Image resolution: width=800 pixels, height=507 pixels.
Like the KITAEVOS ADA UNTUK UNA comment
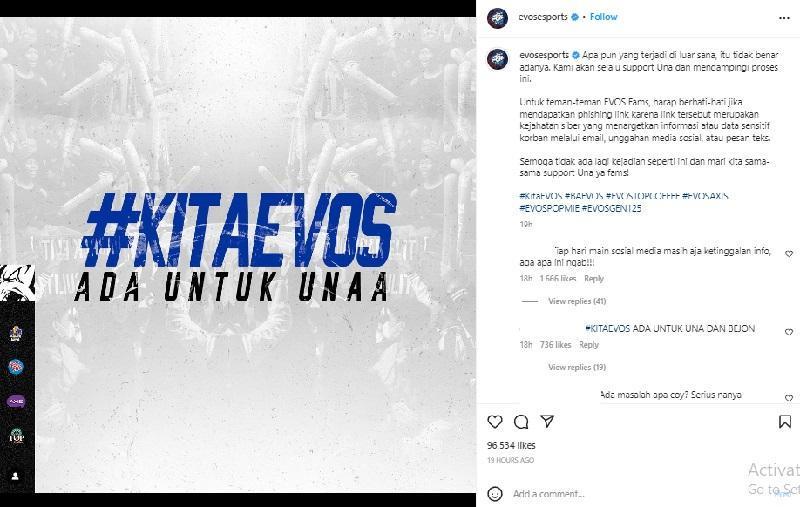789,332
